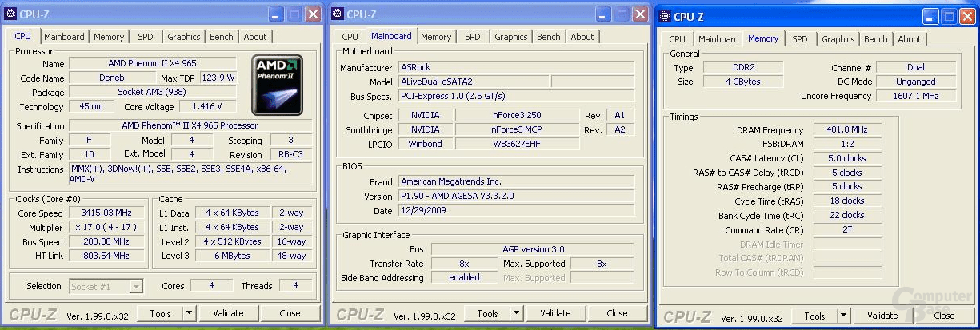Click the Manufacturer field ASRock
Image resolution: width=980 pixels, height=330 pixels.
(515, 68)
